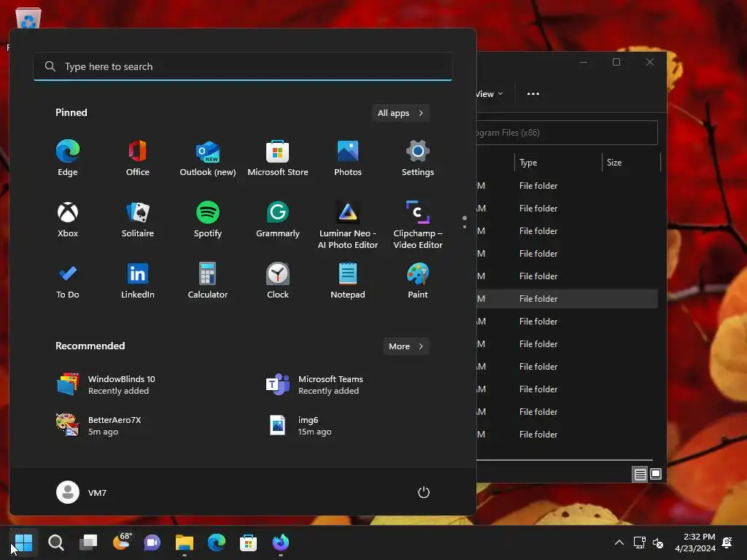Open taskbar Search
The image size is (747, 560).
pos(55,542)
